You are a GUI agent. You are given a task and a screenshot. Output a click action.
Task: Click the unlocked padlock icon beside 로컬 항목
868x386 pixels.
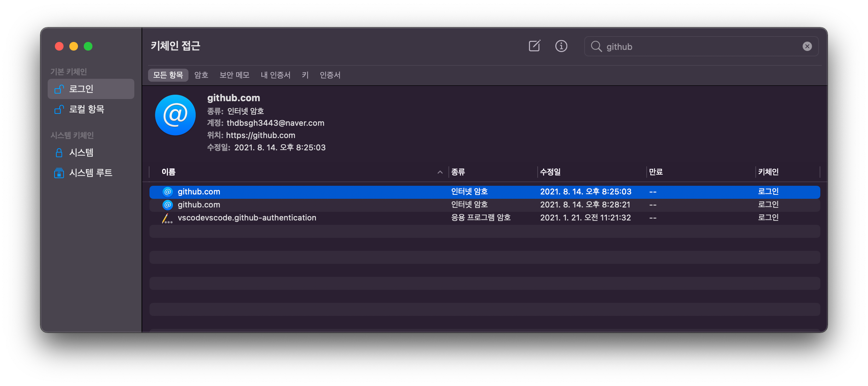pos(59,109)
